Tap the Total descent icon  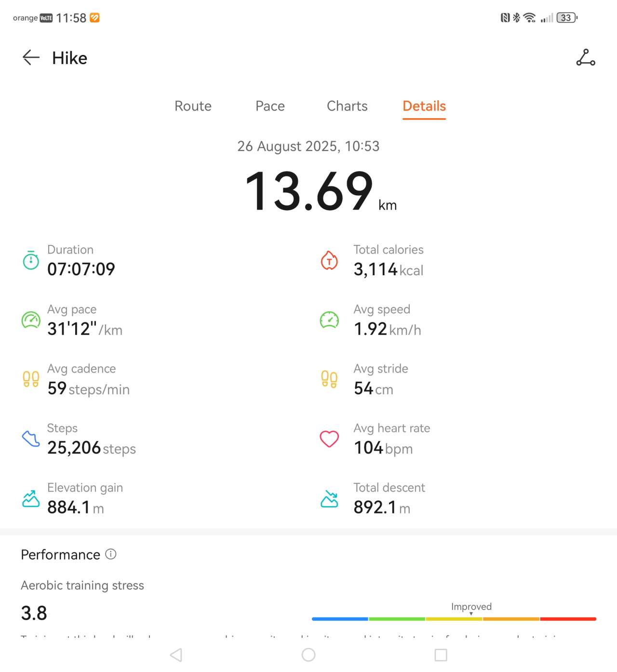tap(329, 498)
